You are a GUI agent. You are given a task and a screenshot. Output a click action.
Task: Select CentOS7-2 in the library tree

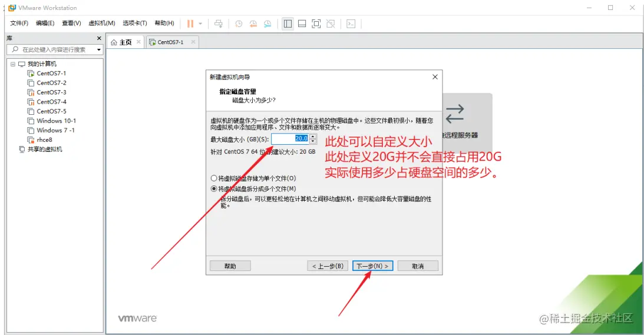51,83
